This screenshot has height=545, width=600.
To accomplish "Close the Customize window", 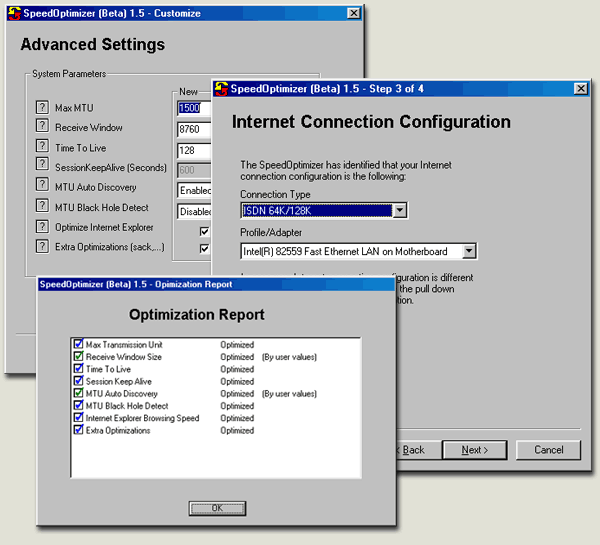I will (354, 13).
